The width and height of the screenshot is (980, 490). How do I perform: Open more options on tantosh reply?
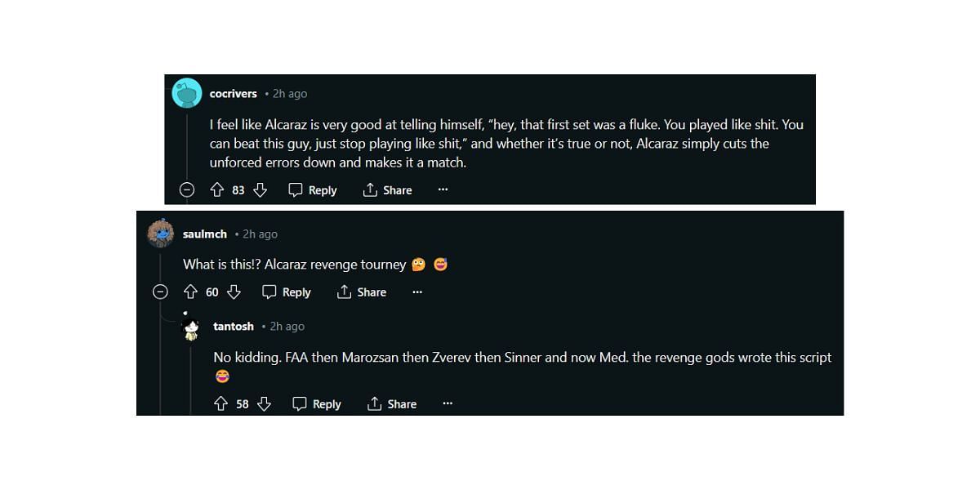[448, 404]
